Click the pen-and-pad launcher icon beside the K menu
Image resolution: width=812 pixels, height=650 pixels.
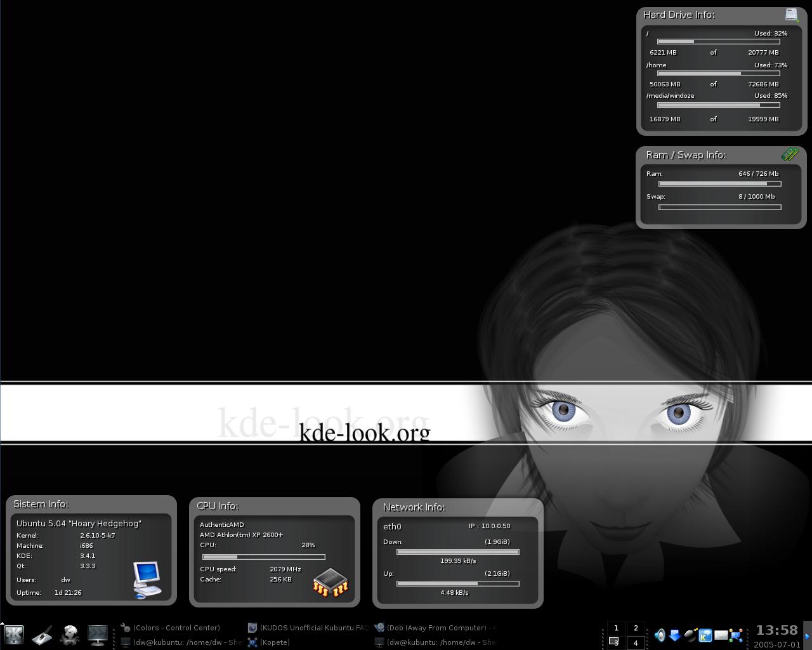pyautogui.click(x=42, y=635)
